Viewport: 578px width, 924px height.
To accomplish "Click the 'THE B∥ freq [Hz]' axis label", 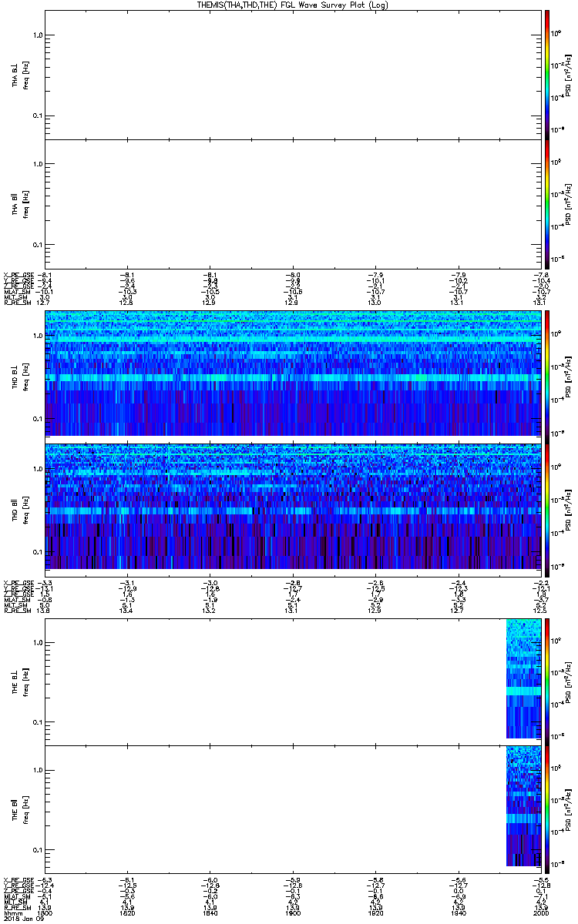I will click(19, 808).
